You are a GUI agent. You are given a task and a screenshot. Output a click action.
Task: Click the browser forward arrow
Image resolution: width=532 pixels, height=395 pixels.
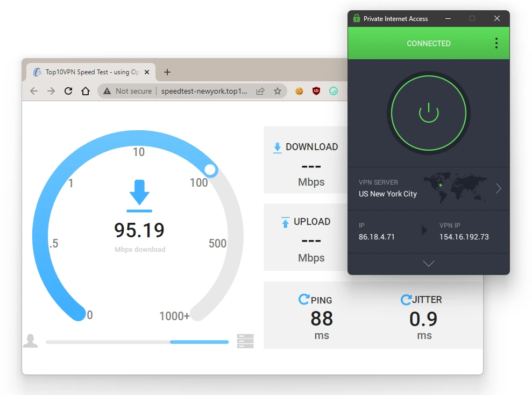51,91
